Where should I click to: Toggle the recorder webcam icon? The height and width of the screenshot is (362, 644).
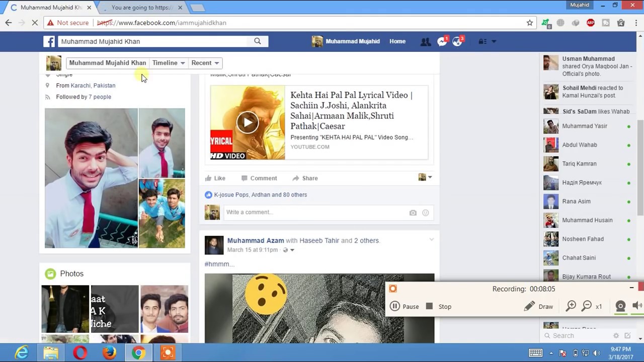point(621,306)
